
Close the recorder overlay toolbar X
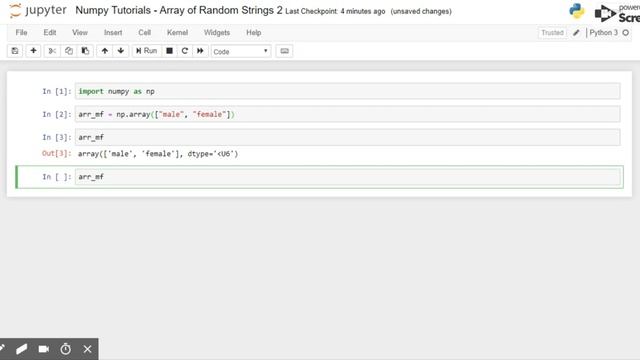point(87,349)
